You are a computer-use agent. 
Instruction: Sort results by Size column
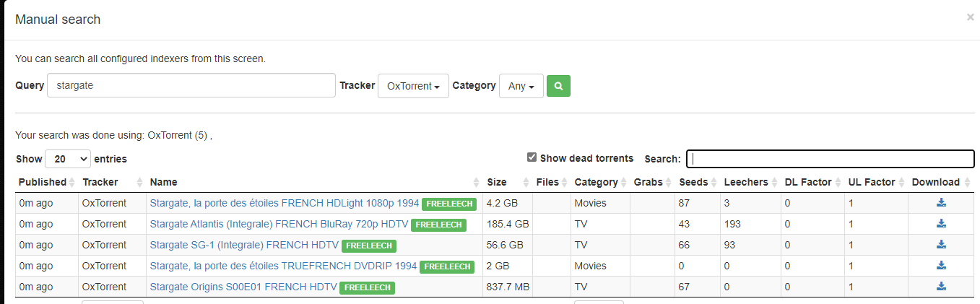497,182
